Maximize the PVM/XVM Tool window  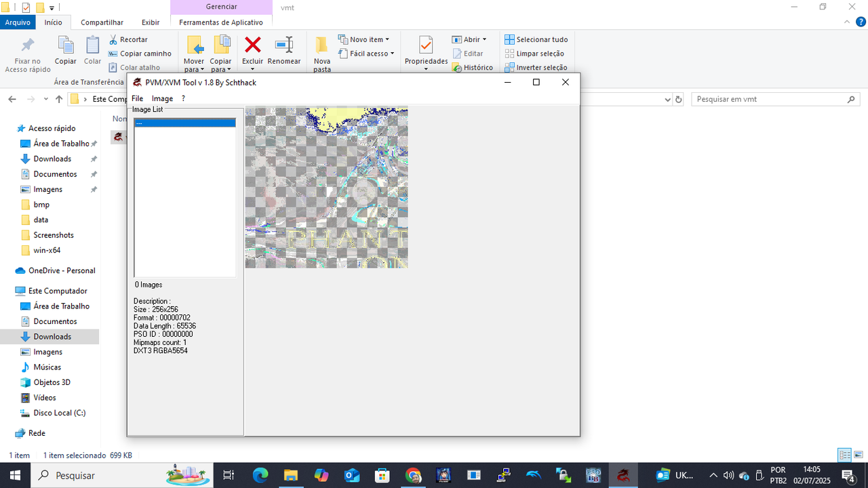tap(536, 82)
